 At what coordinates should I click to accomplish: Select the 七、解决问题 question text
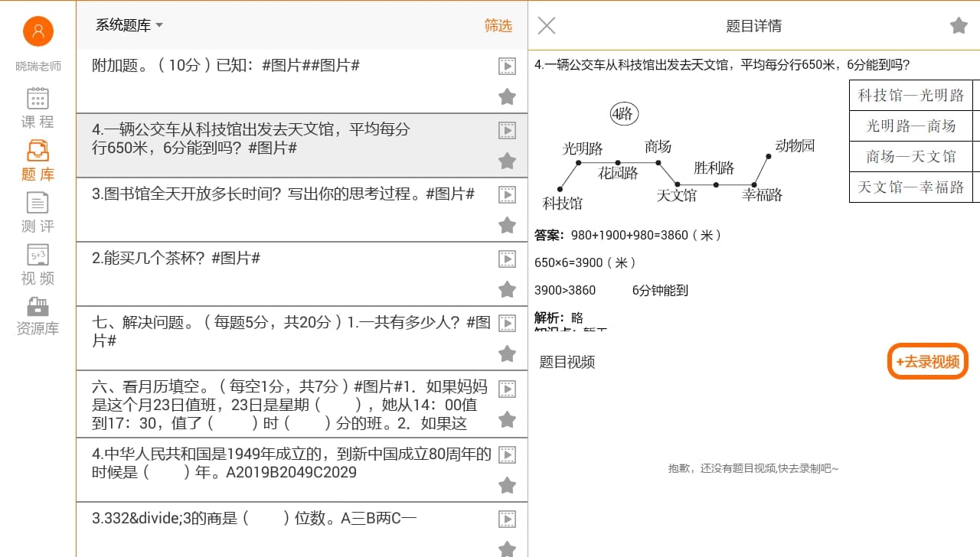coord(291,331)
